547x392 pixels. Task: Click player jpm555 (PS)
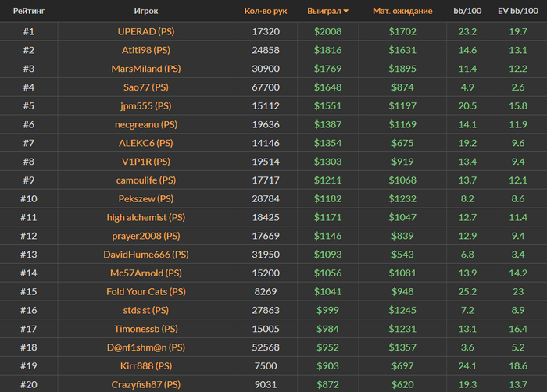145,105
